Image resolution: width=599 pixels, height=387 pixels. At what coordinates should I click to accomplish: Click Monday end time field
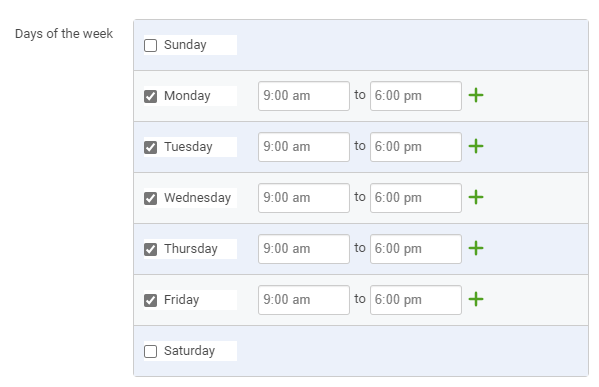416,96
